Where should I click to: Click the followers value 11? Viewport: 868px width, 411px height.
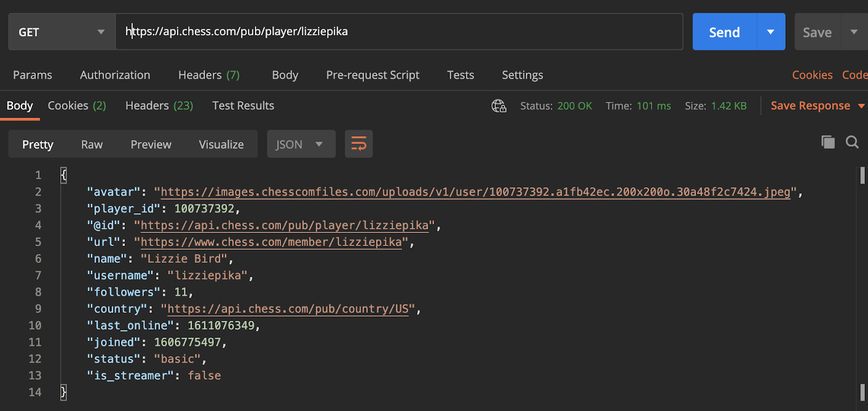(181, 292)
